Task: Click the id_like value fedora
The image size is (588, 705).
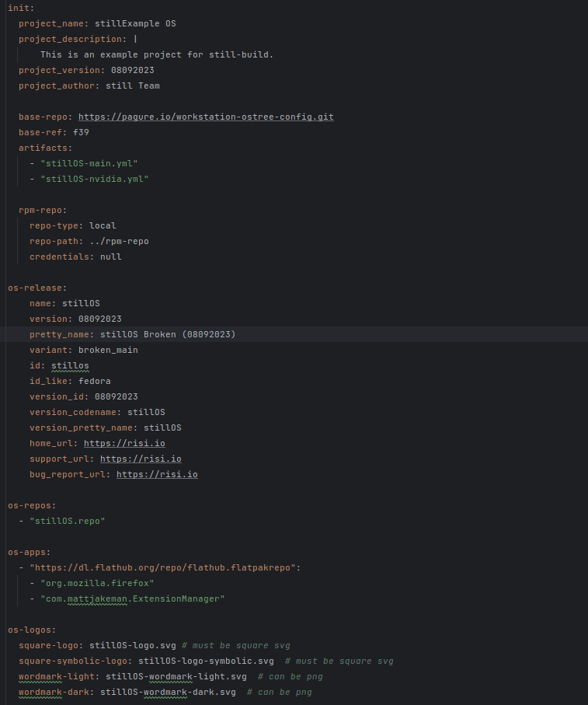Action: point(94,382)
